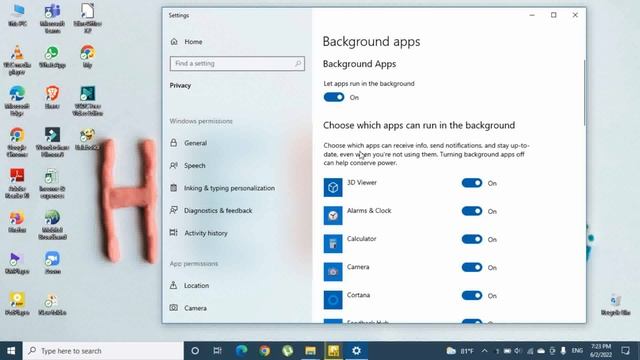640x360 pixels.
Task: Select Adobe Reader desktop icon
Action: pos(17,184)
